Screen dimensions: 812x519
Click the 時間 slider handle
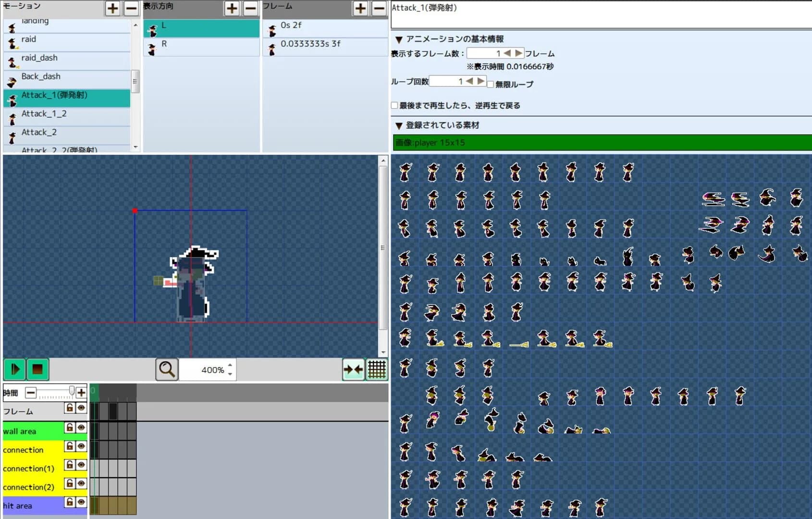(x=72, y=391)
